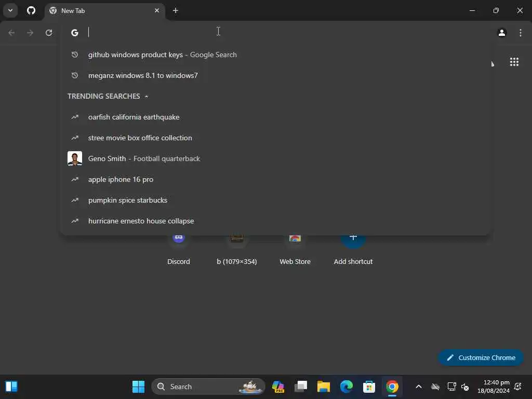Open the tab search dropdown arrow
Viewport: 532px width, 399px height.
(10, 10)
